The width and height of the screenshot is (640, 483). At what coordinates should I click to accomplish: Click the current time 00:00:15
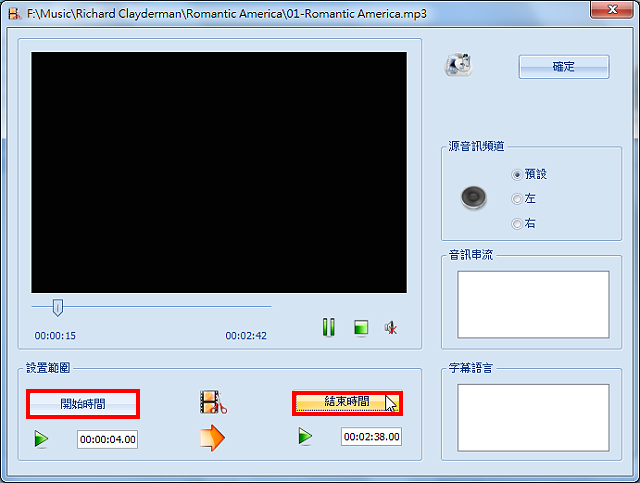[55, 336]
